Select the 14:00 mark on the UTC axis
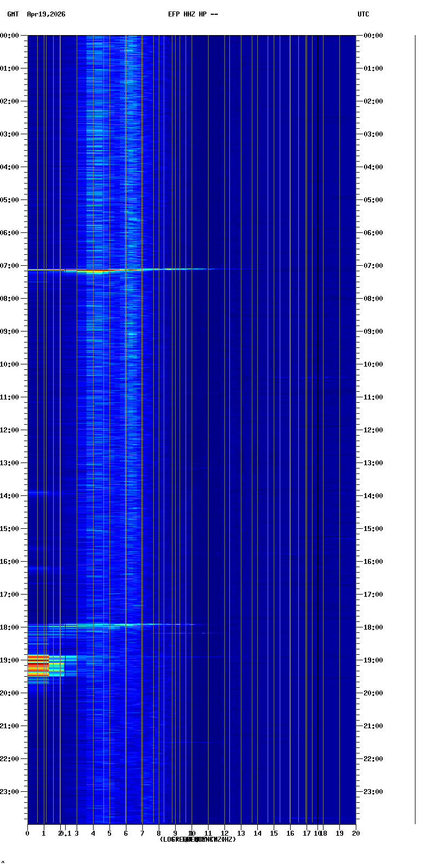The height and width of the screenshot is (868, 439). (x=373, y=496)
